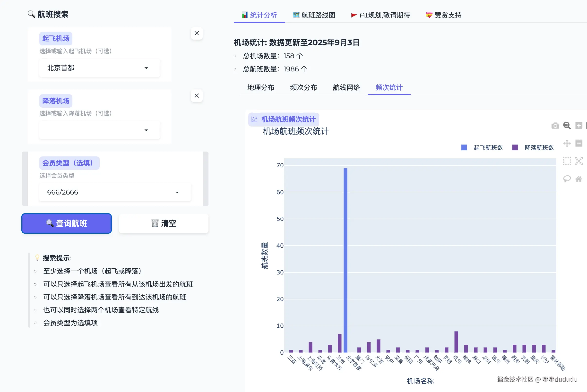Viewport: 587px width, 392px height.
Task: Open the 666/2666 member type dropdown
Action: 115,192
